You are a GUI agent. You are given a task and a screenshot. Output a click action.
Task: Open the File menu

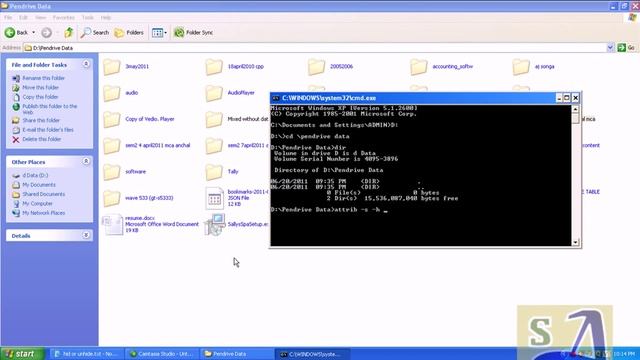pos(8,18)
